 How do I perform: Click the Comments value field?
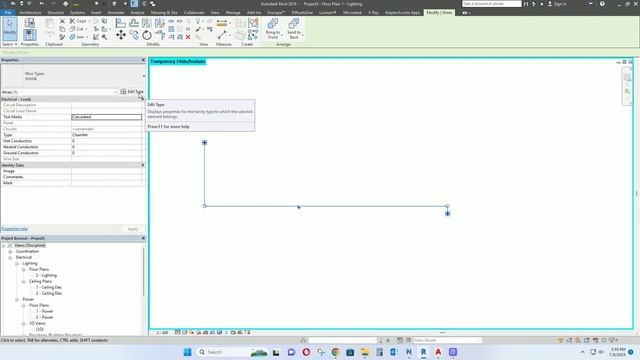tap(107, 177)
